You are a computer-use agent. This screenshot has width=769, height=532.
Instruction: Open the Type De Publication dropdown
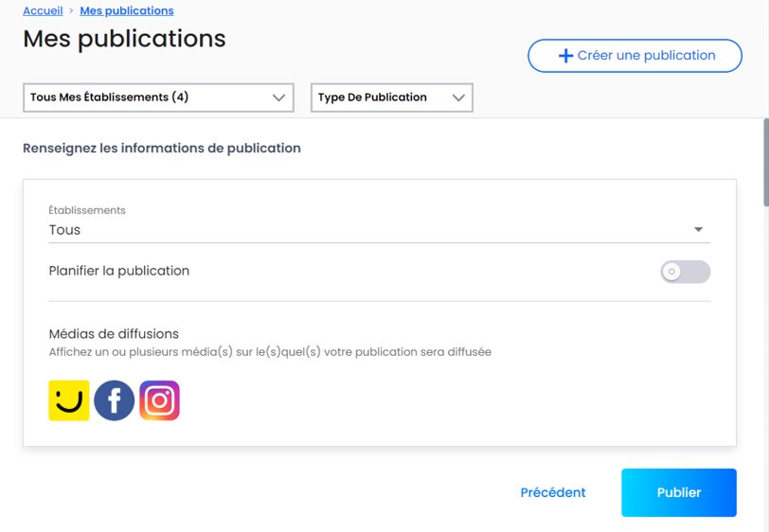pyautogui.click(x=392, y=98)
